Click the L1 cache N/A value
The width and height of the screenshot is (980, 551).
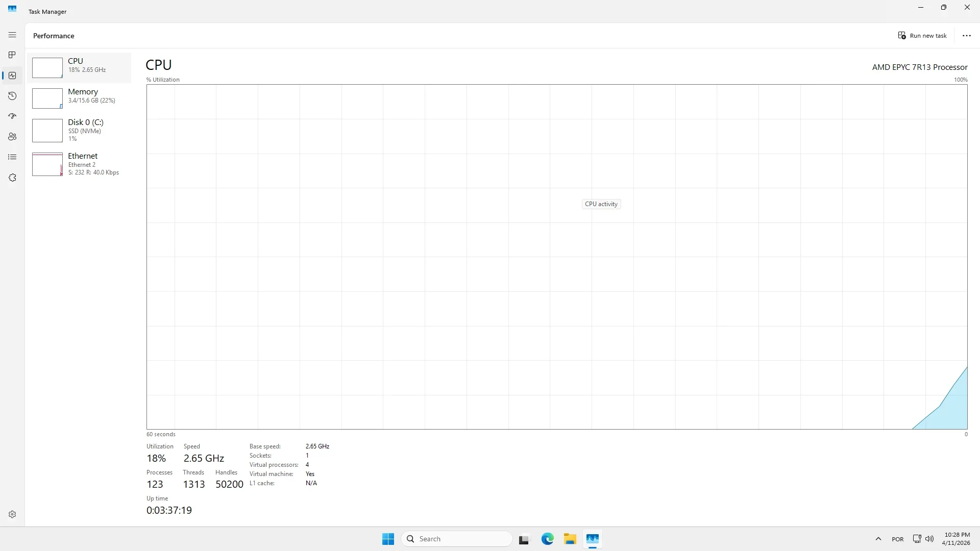point(311,483)
